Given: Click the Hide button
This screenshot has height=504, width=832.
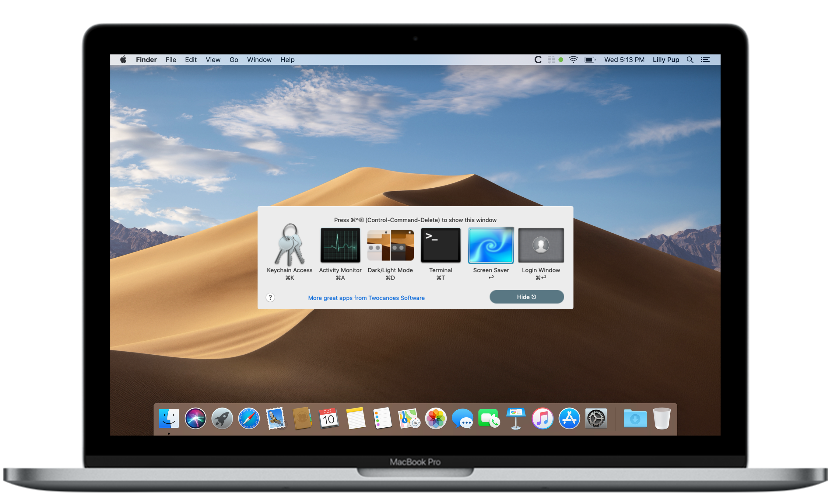Looking at the screenshot, I should 526,297.
